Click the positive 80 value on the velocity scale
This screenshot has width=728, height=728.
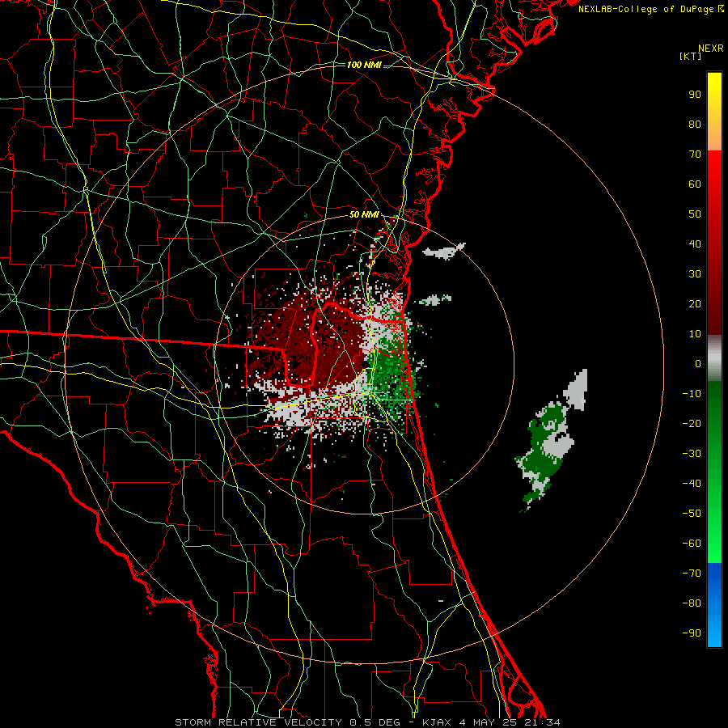point(695,125)
